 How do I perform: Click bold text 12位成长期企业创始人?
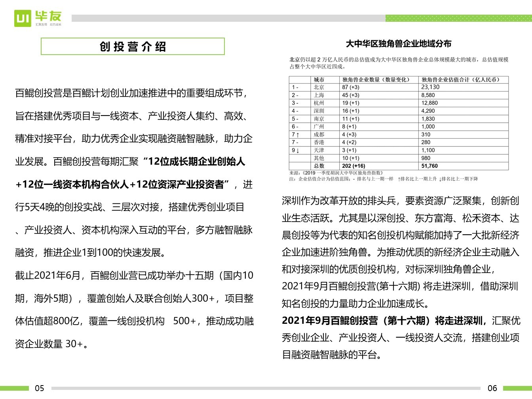[x=197, y=161]
